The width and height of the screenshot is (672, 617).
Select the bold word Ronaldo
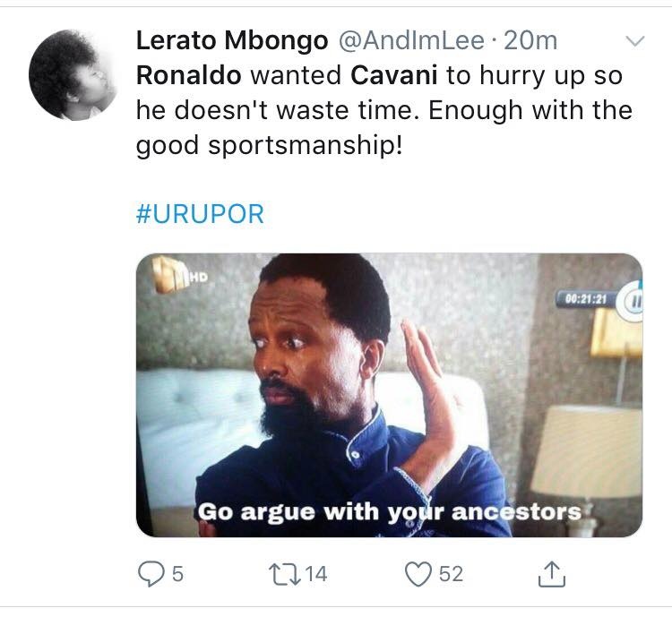click(x=188, y=75)
